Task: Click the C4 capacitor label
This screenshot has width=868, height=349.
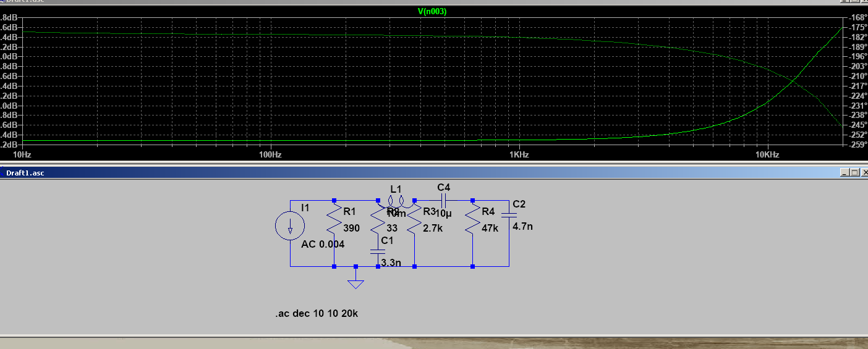Action: [x=444, y=187]
